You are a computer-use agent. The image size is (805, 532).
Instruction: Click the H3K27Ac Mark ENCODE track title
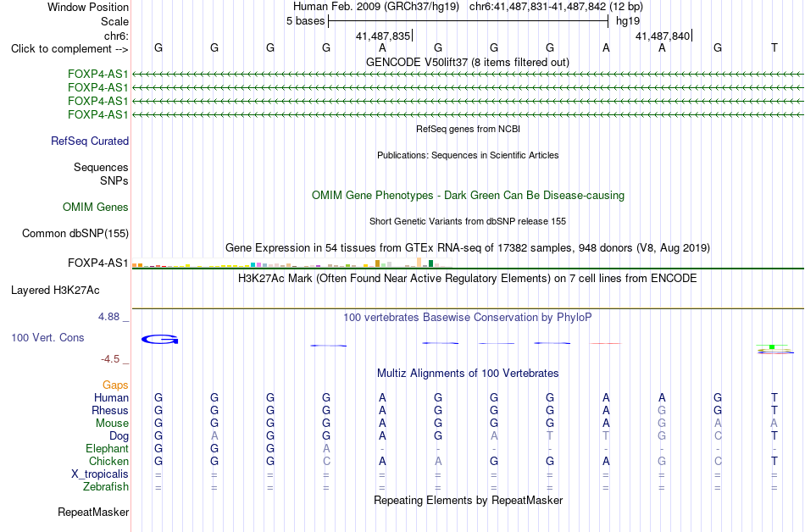[468, 279]
